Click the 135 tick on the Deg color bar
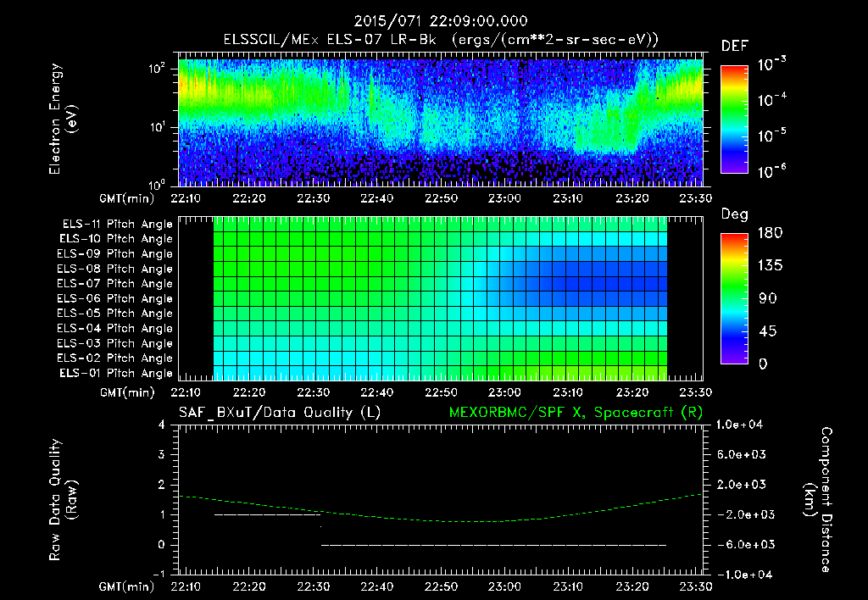868x600 pixels. coord(770,266)
